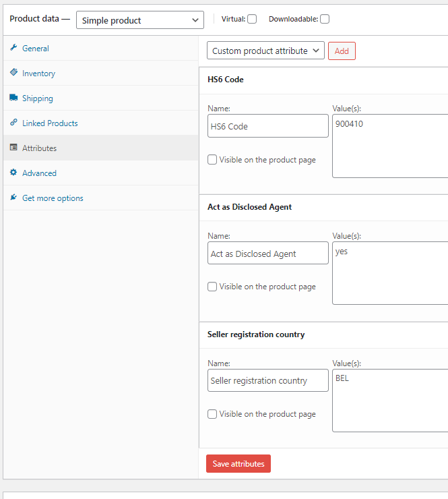Switch to the Shipping tab
448x499 pixels.
[37, 98]
